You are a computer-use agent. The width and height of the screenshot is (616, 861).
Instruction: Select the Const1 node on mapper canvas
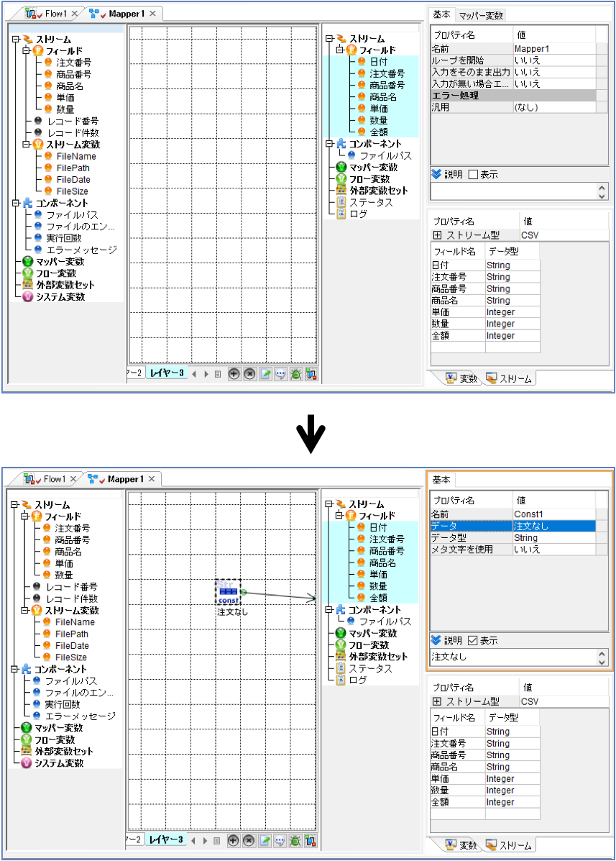[x=229, y=593]
